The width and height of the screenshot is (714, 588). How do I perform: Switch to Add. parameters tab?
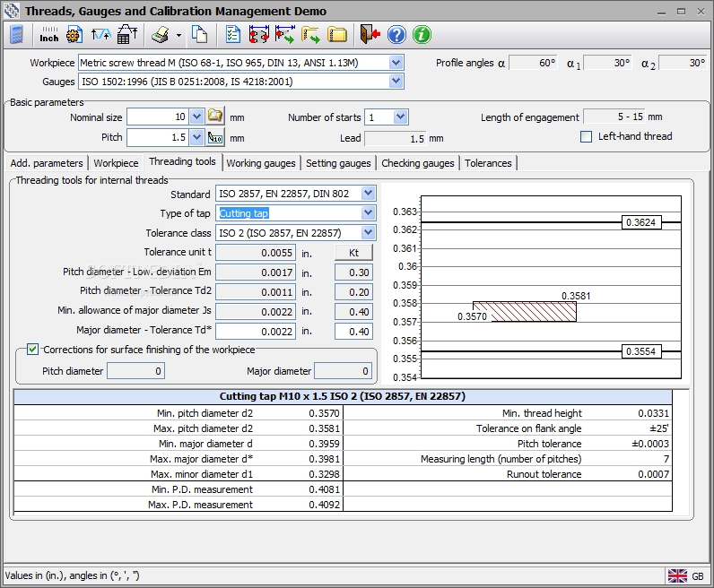47,163
